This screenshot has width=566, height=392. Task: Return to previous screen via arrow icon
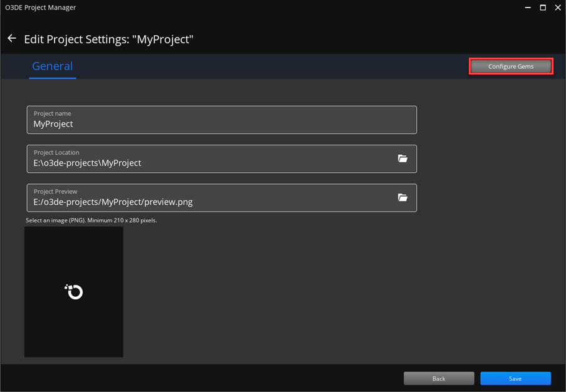click(x=11, y=38)
